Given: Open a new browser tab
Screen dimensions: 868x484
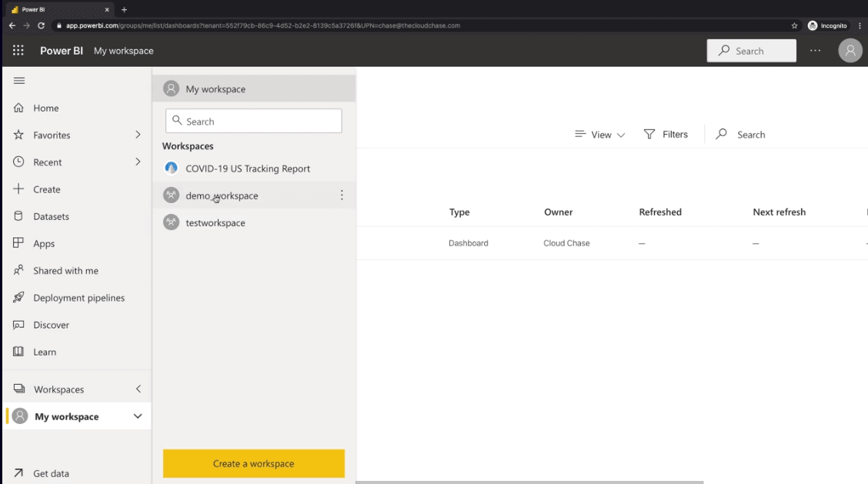Looking at the screenshot, I should [x=124, y=9].
